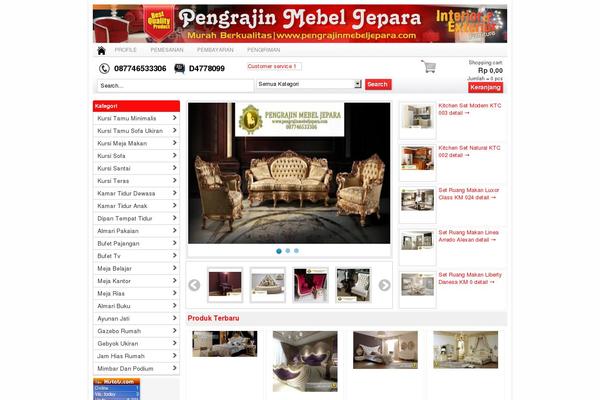Expand the Kamar Tidur Dewasa chevron

[174, 193]
